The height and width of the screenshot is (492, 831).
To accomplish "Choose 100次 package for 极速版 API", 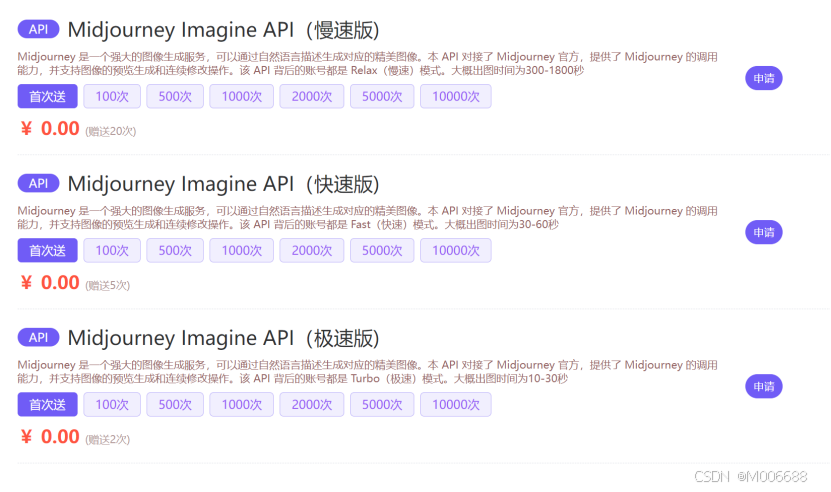I will [112, 405].
